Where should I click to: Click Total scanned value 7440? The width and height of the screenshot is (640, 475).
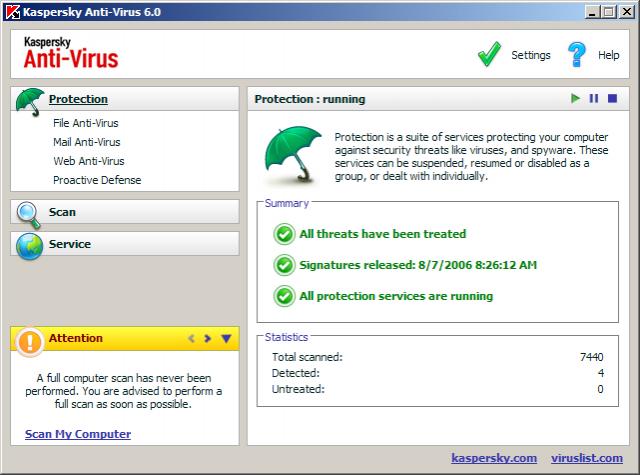pyautogui.click(x=591, y=357)
